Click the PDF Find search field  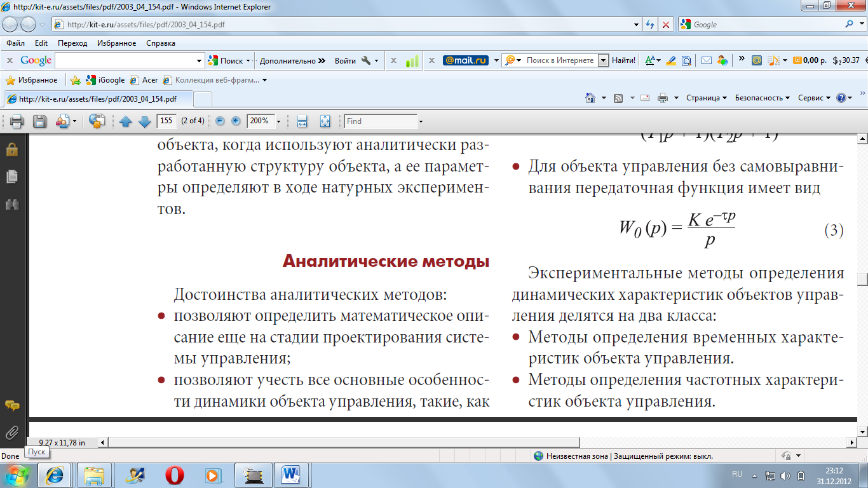(x=381, y=121)
